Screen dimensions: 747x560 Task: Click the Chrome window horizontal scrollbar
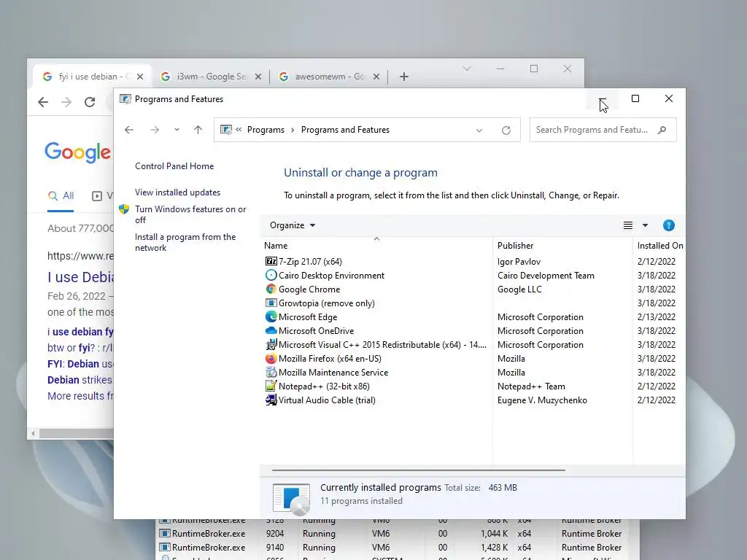coord(76,433)
